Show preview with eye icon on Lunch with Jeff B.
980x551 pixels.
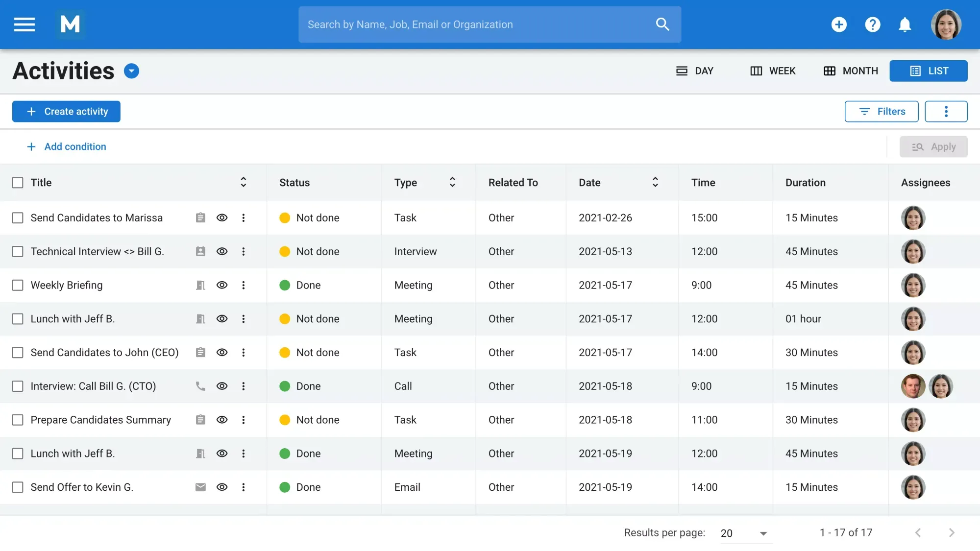(x=222, y=319)
